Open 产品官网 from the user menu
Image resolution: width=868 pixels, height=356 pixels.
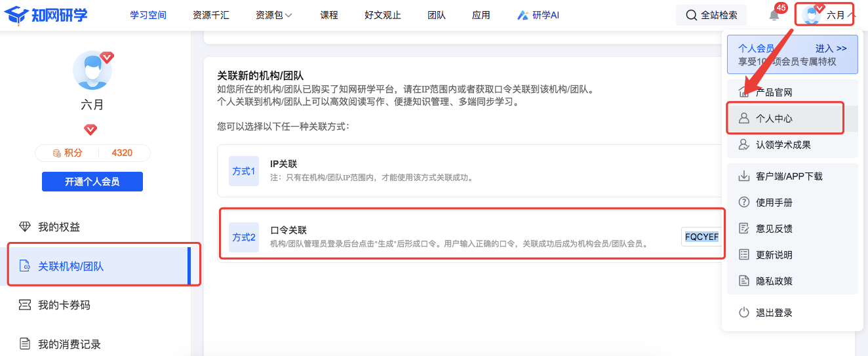pos(774,92)
